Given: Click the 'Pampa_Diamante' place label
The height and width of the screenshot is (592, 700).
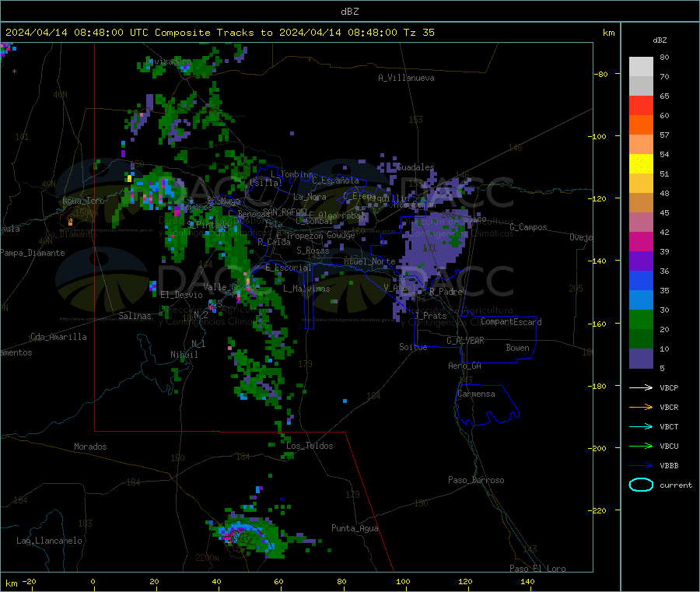Looking at the screenshot, I should click(33, 253).
